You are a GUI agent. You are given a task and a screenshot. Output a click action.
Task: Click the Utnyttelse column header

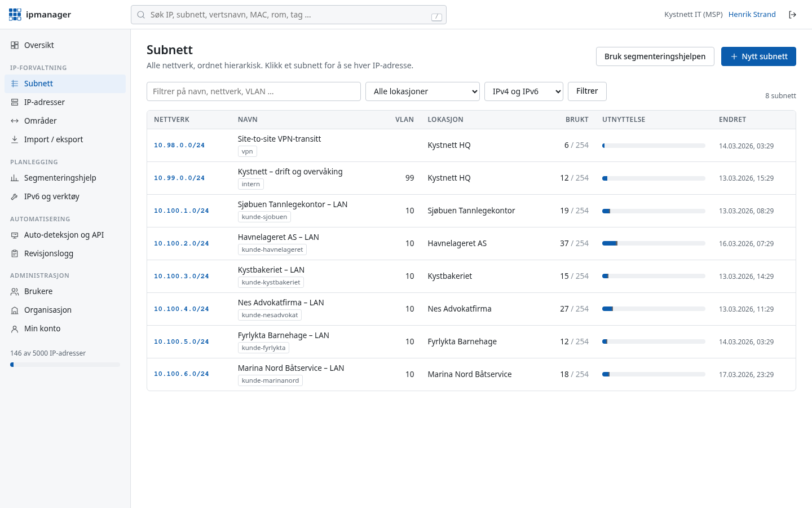(624, 120)
